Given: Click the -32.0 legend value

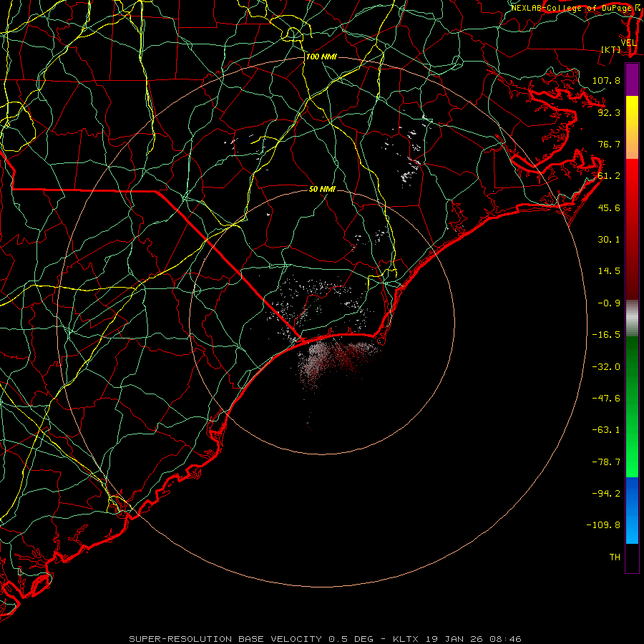Looking at the screenshot, I should [606, 367].
